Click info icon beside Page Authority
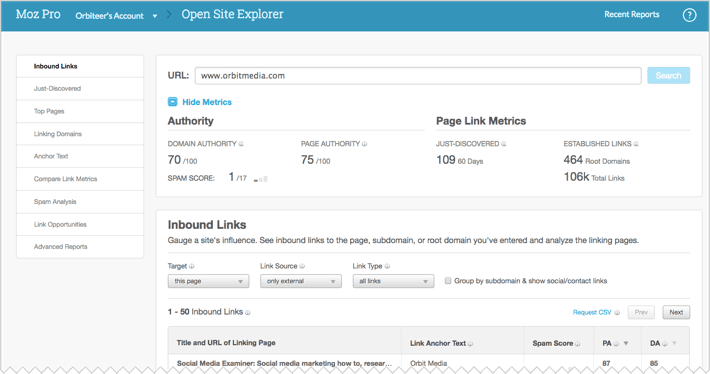This screenshot has height=374, width=710. click(x=365, y=144)
